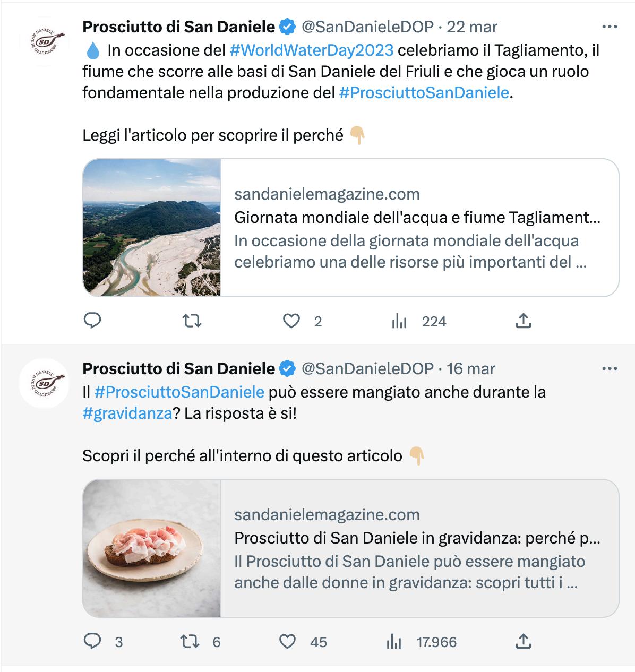Open the #gravidanza hashtag
Viewport: 635px width, 672px height.
[x=127, y=413]
